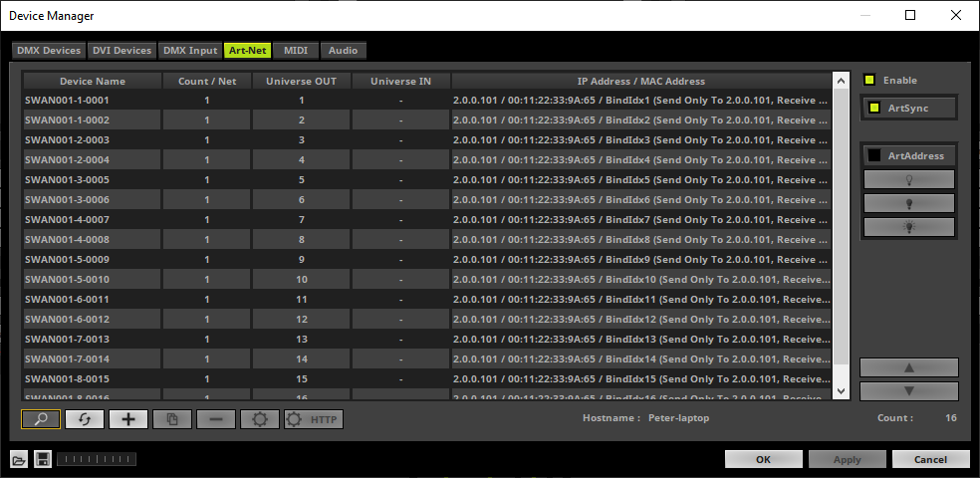
Task: Remove device using the minus button
Action: 216,419
